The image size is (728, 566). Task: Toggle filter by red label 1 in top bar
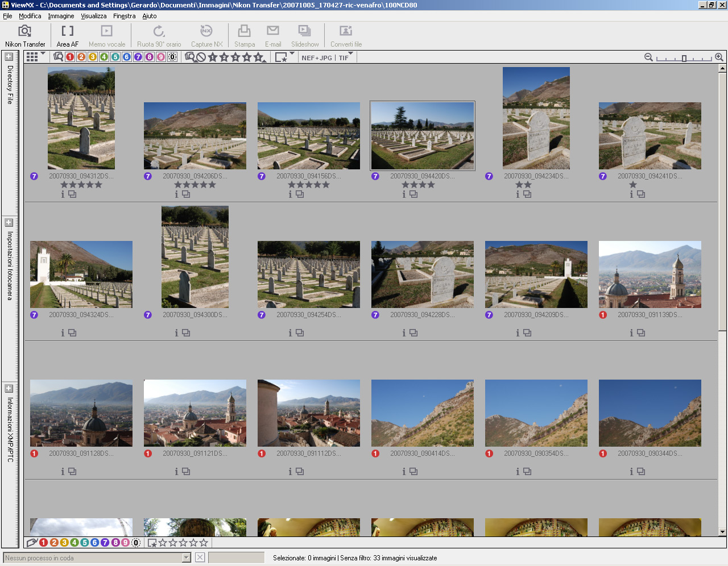point(70,57)
